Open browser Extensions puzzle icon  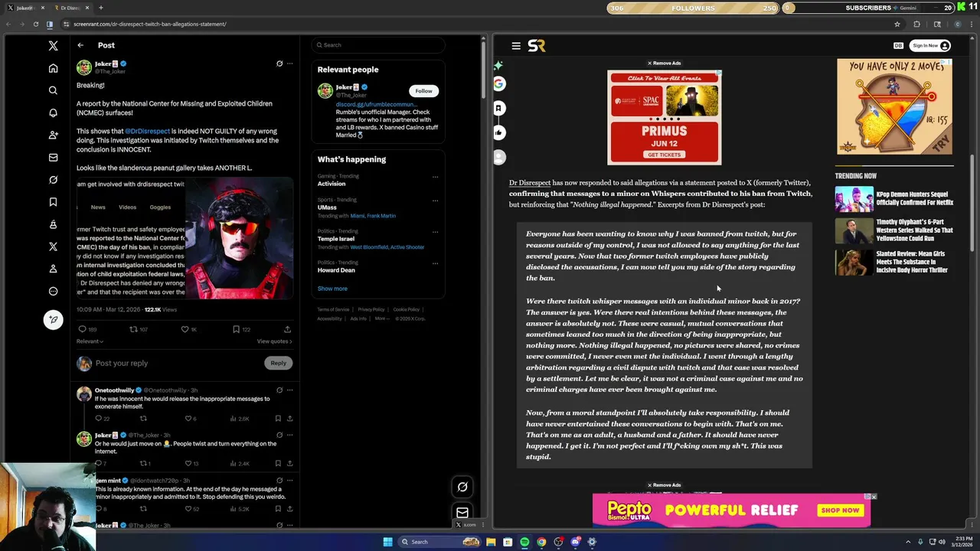point(916,24)
